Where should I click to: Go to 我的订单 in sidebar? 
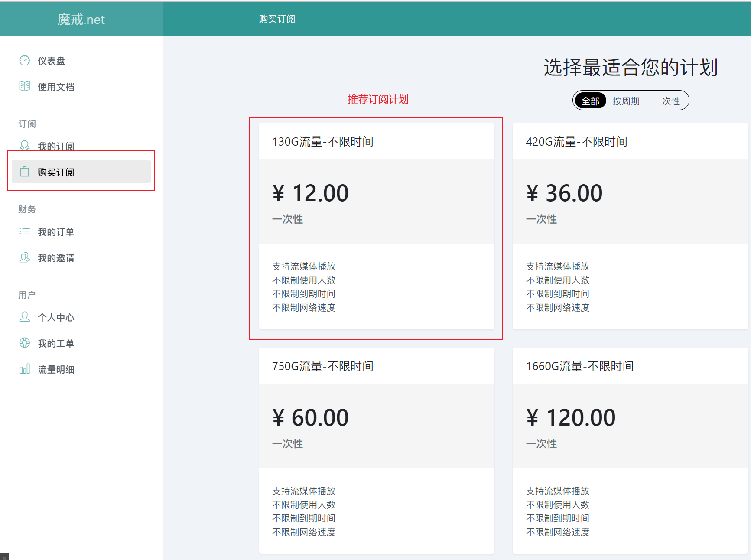(x=55, y=232)
